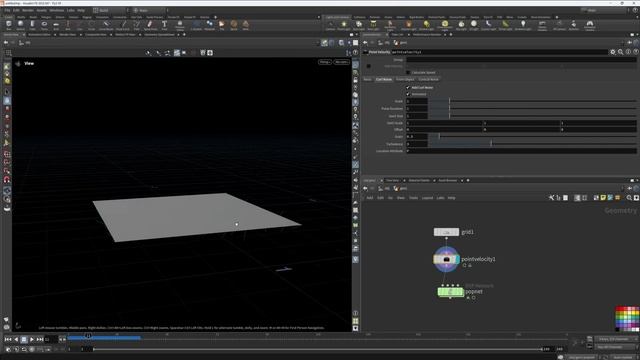Select the Tube shelf tool

(32, 25)
